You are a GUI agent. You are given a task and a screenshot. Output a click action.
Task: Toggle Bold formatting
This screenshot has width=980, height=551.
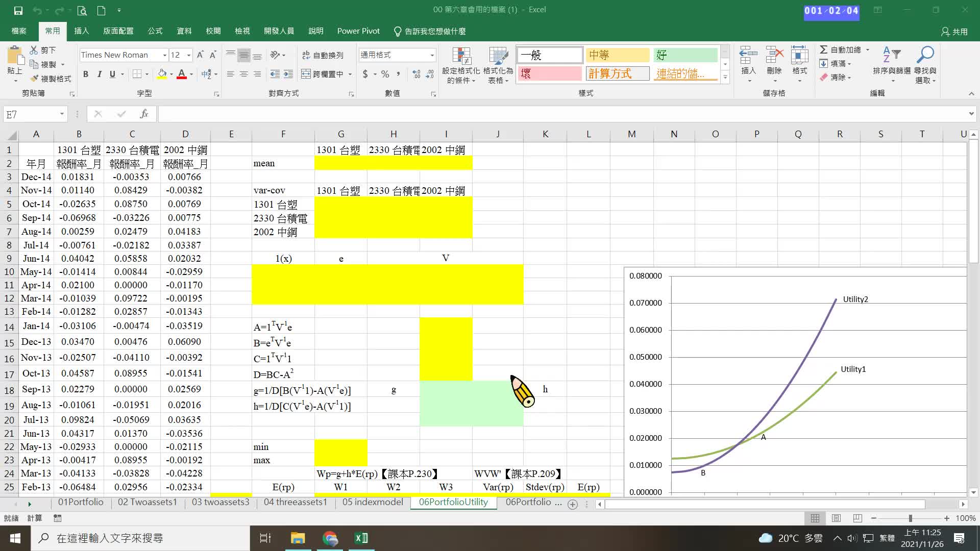coord(86,74)
